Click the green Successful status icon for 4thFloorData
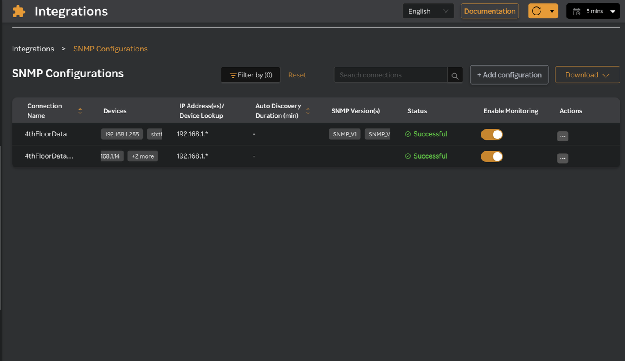628x364 pixels. click(x=408, y=134)
